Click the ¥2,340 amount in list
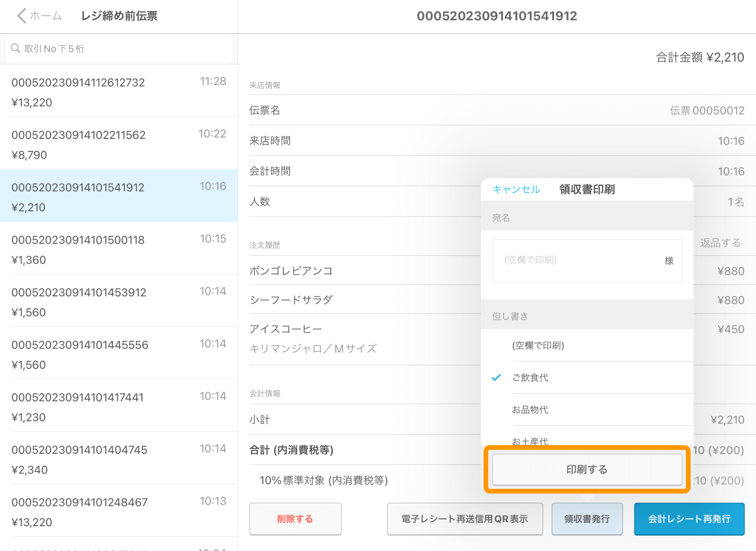Image resolution: width=756 pixels, height=551 pixels. (30, 470)
